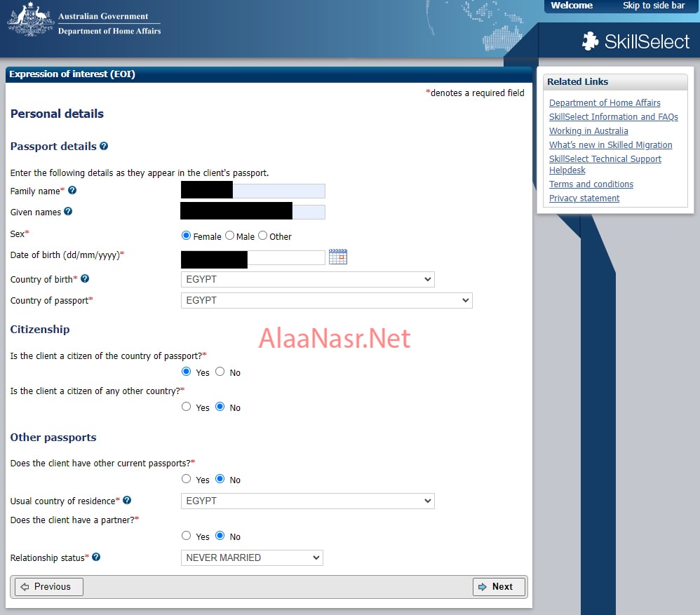This screenshot has width=700, height=615.
Task: Click help icon beside Usual country of residence
Action: tap(127, 501)
